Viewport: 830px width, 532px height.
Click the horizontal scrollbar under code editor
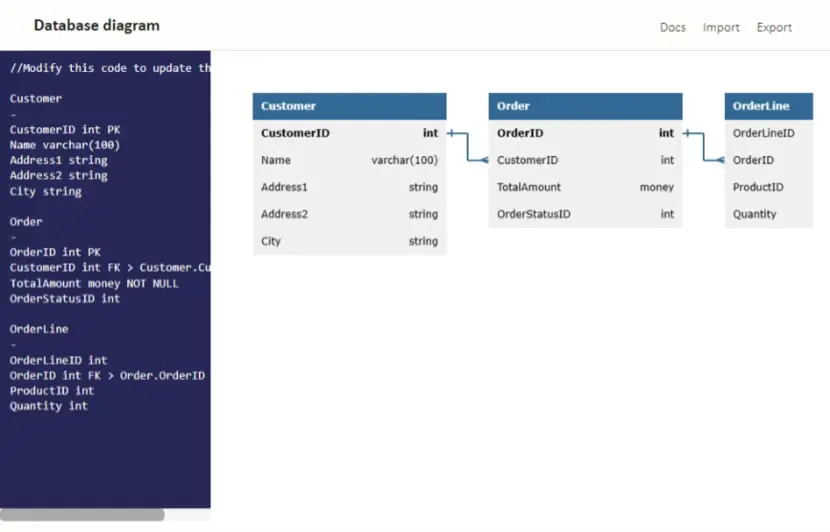coord(82,515)
